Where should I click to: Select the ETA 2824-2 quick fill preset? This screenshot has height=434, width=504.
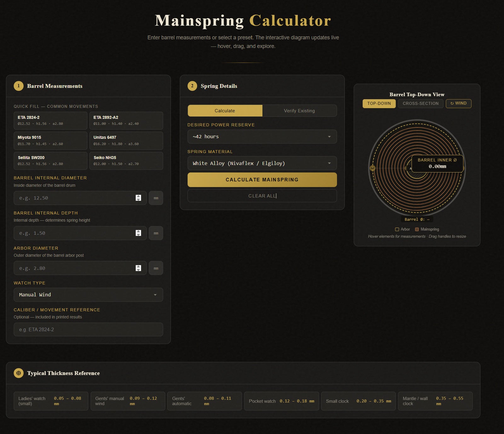[50, 121]
